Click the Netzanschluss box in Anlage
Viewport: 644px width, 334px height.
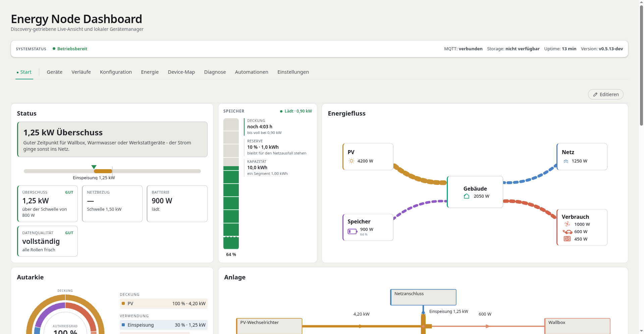pyautogui.click(x=423, y=297)
